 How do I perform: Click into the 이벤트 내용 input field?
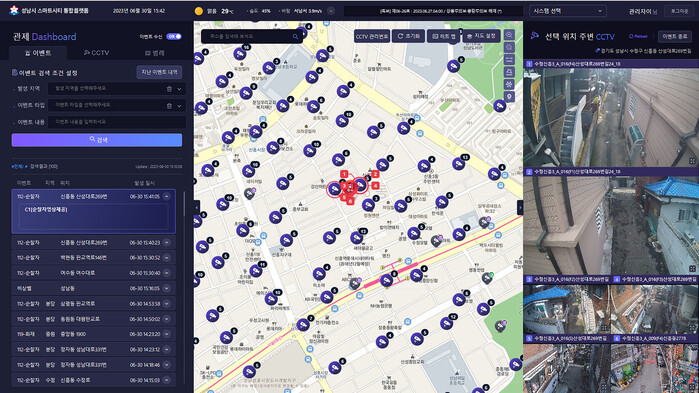pos(117,122)
